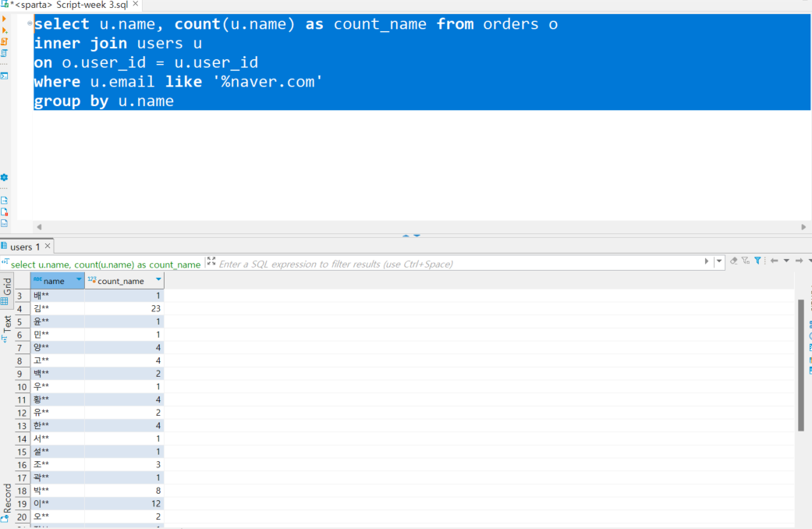Viewport: 812px width, 529px height.
Task: Open the SQL console terminal icon
Action: pyautogui.click(x=4, y=76)
